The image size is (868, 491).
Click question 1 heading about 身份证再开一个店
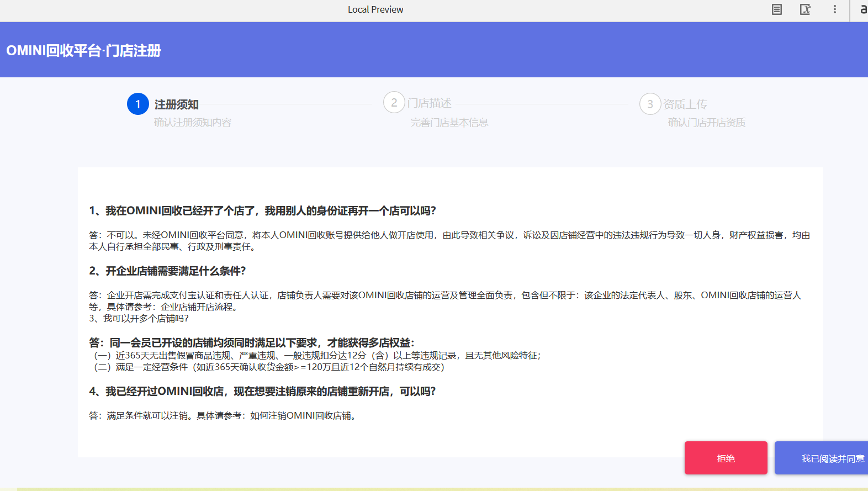(x=263, y=211)
